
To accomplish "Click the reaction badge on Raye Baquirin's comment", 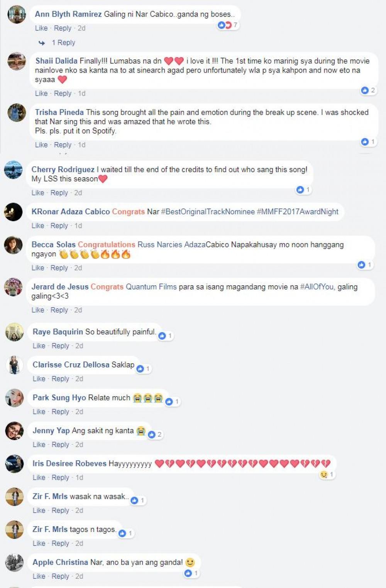I will 166,336.
